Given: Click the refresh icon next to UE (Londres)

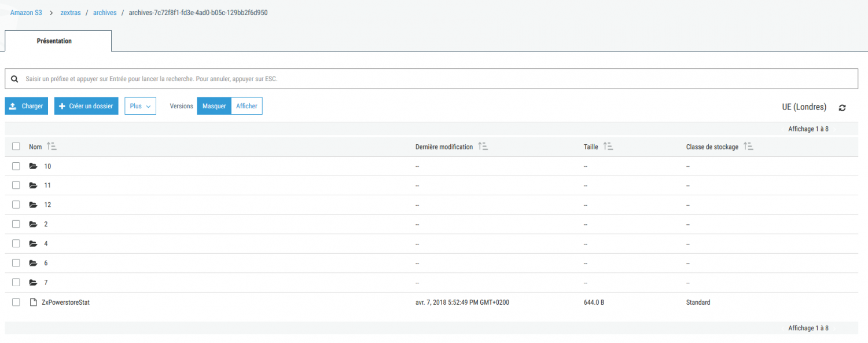Looking at the screenshot, I should pos(842,108).
